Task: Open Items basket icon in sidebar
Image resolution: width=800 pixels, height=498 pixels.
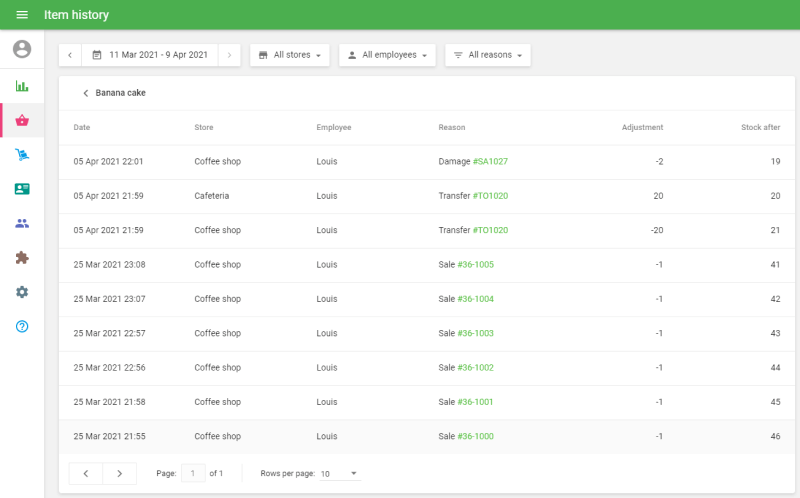Action: [x=22, y=120]
